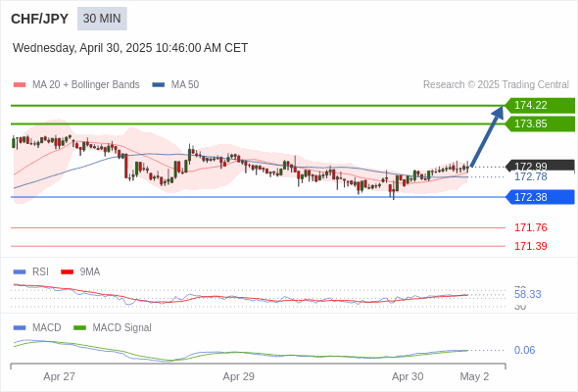578x392 pixels.
Task: Click the 173.85 green resistance label
Action: tap(540, 123)
